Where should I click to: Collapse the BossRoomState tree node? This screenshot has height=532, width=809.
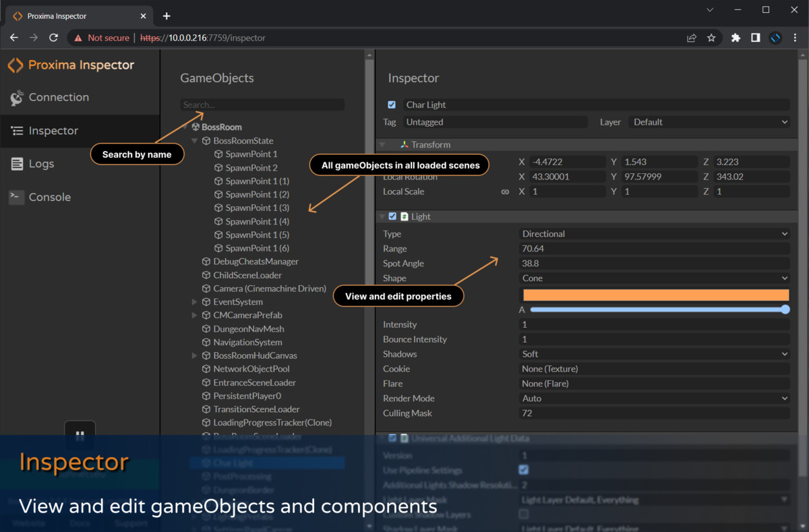[195, 141]
